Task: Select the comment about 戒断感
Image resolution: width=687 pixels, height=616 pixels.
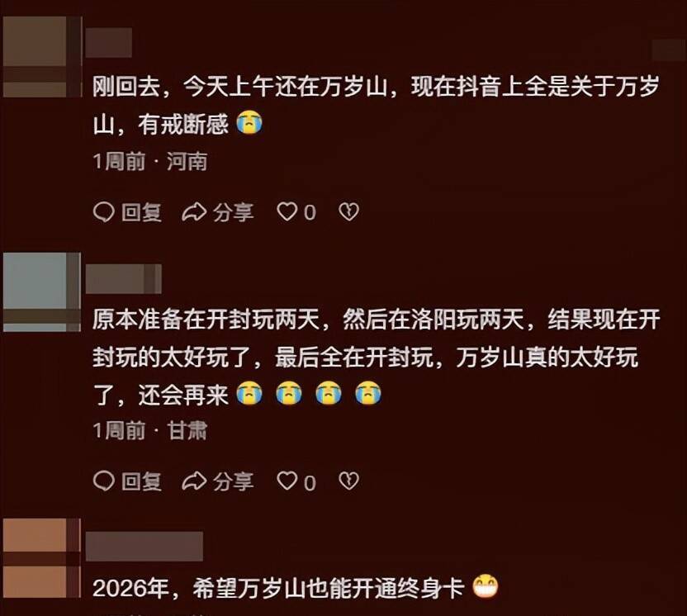Action: 376,106
